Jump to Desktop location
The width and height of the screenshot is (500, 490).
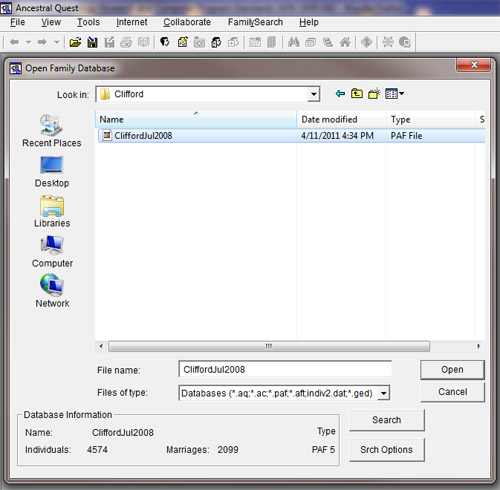click(x=52, y=172)
